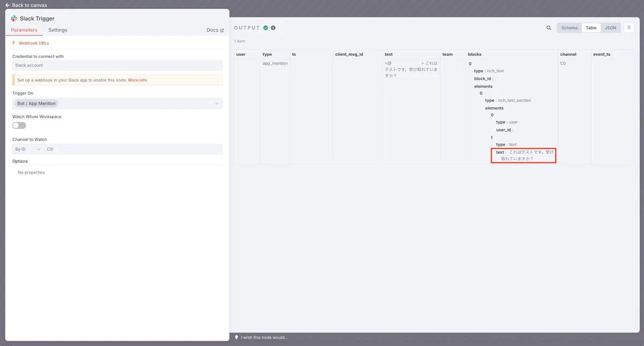Switch output view to Schema

569,28
